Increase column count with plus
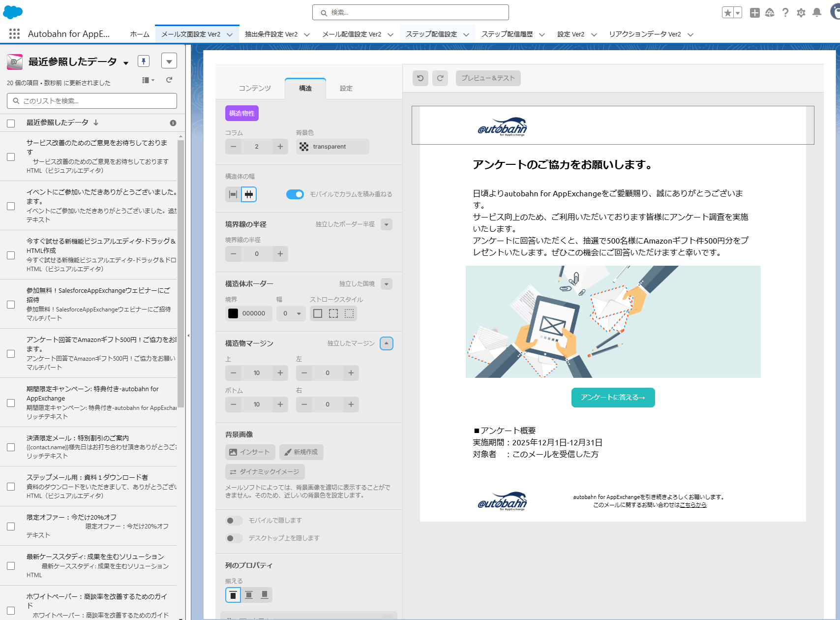Viewport: 840px width, 620px height. (x=280, y=147)
